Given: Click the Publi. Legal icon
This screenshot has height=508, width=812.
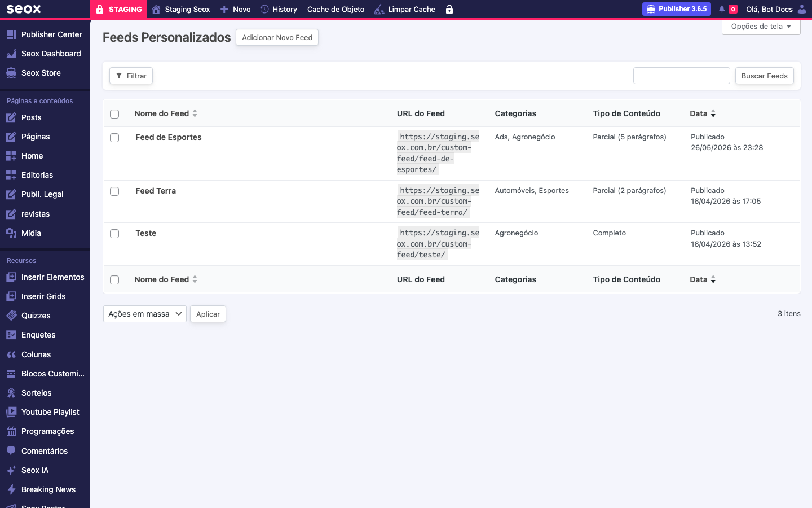Looking at the screenshot, I should tap(11, 194).
